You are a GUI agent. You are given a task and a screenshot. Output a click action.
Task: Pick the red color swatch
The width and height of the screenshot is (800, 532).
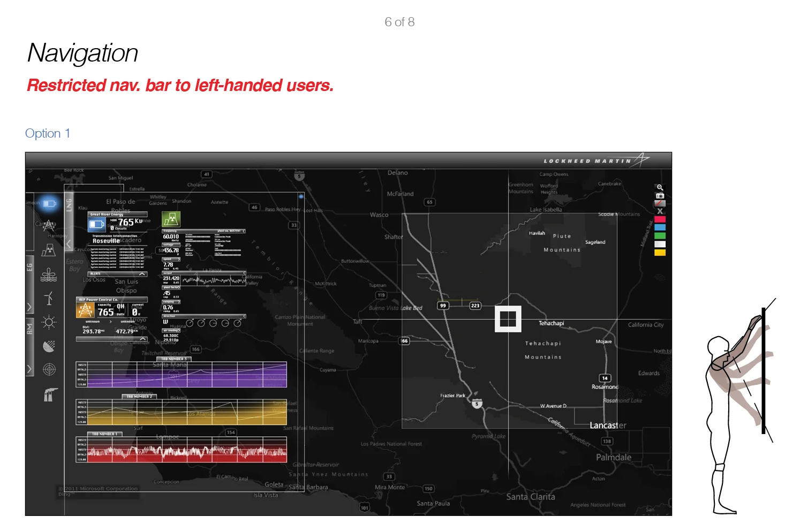point(660,219)
